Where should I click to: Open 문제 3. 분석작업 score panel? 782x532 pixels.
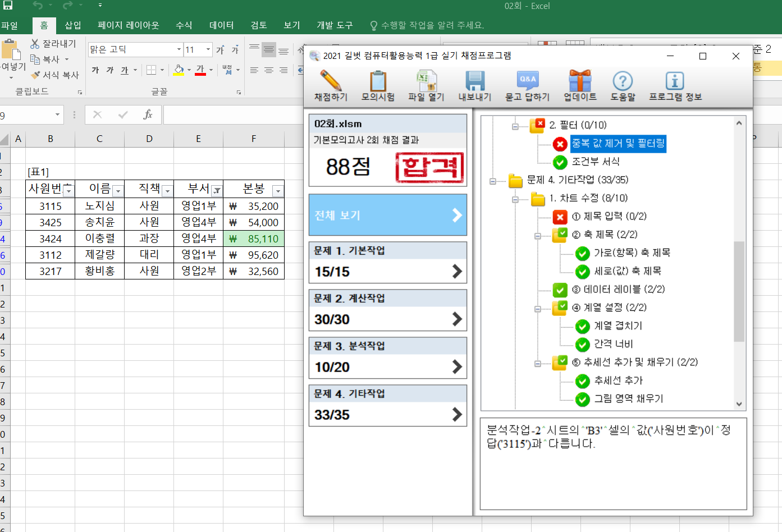pos(387,358)
